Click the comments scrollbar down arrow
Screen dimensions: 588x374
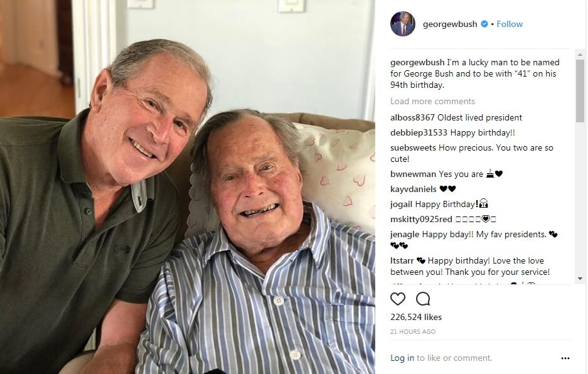point(580,279)
